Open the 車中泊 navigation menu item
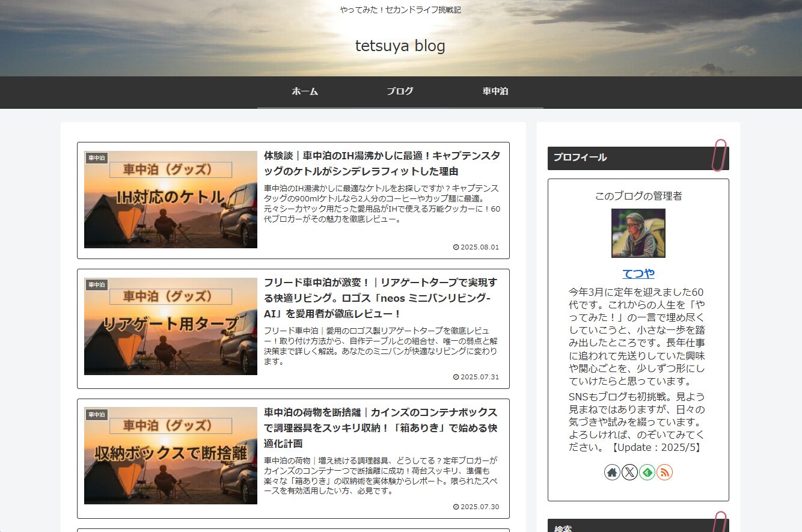The image size is (802, 532). (x=495, y=91)
